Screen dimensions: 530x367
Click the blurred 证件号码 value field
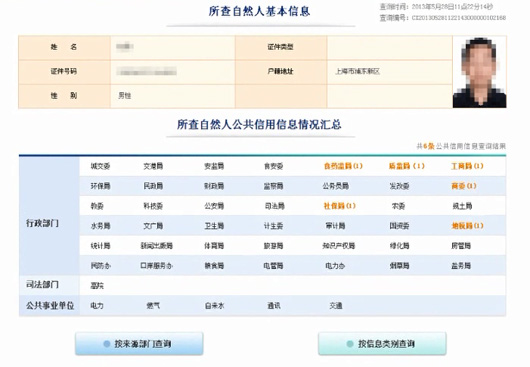pyautogui.click(x=146, y=71)
